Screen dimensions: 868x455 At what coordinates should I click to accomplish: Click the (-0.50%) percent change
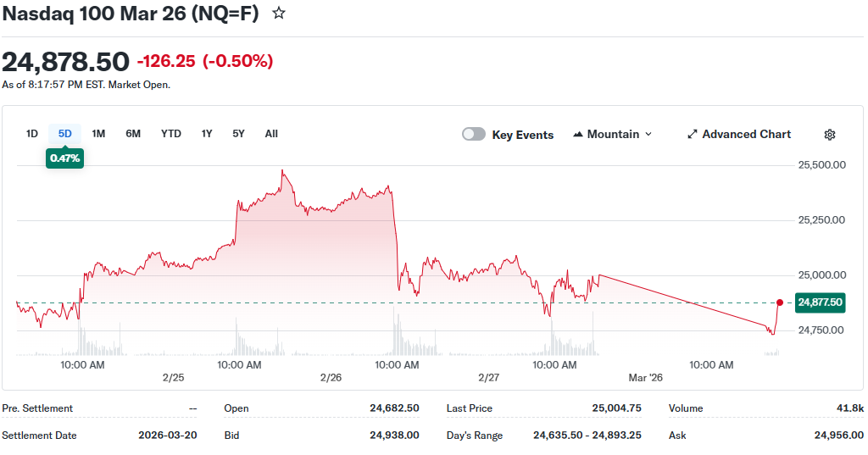(238, 61)
